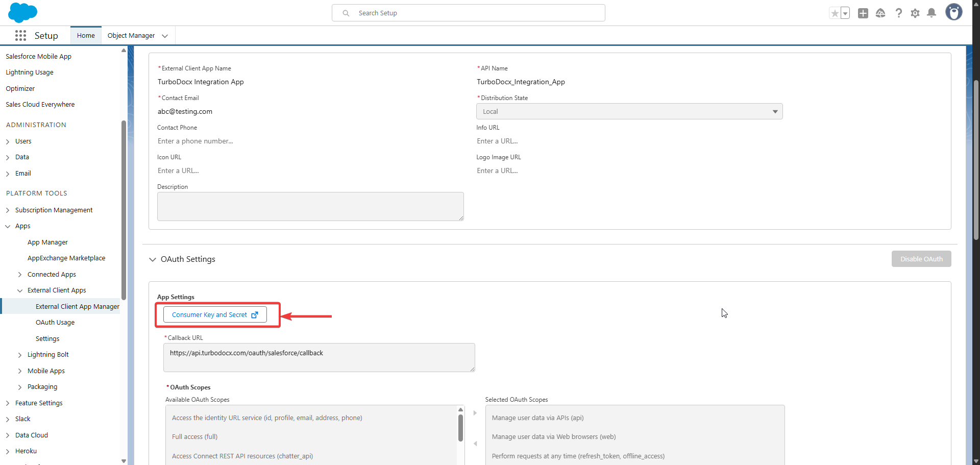Switch to the Home tab

tap(86, 36)
